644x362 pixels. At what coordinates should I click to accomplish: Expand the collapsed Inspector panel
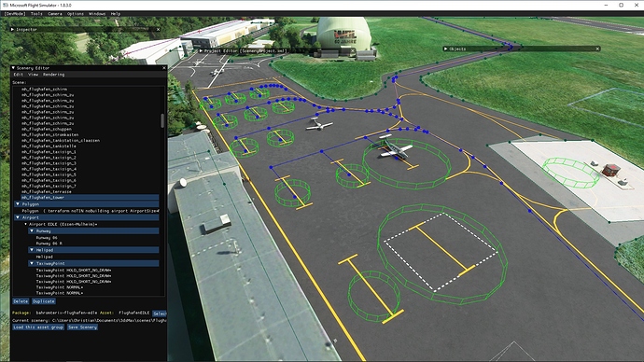click(x=12, y=30)
